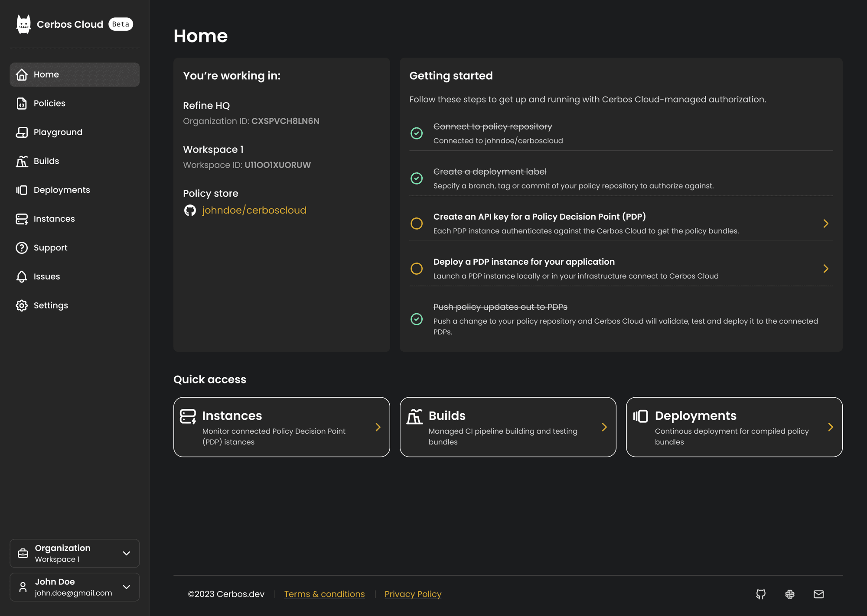Click the Beta badge next to Cerbos Cloud
Viewport: 867px width, 616px height.
121,24
